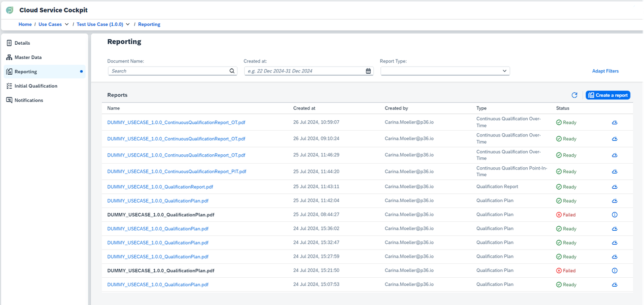Click the Ready status of the topmost report

[x=566, y=122]
